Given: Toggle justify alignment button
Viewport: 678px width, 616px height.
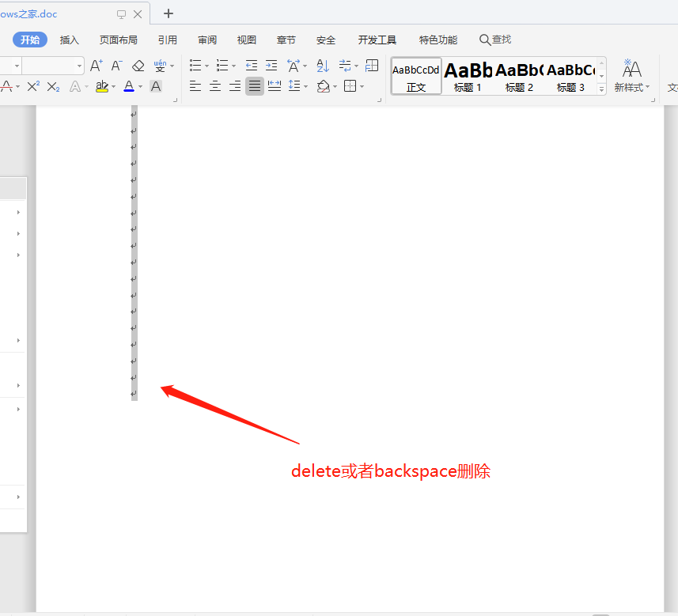Looking at the screenshot, I should 254,86.
